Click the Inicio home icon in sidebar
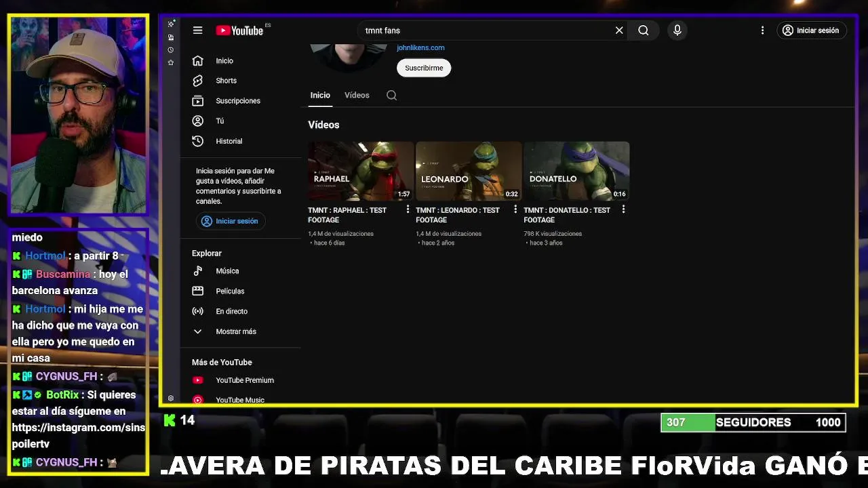This screenshot has width=868, height=488. click(x=197, y=61)
